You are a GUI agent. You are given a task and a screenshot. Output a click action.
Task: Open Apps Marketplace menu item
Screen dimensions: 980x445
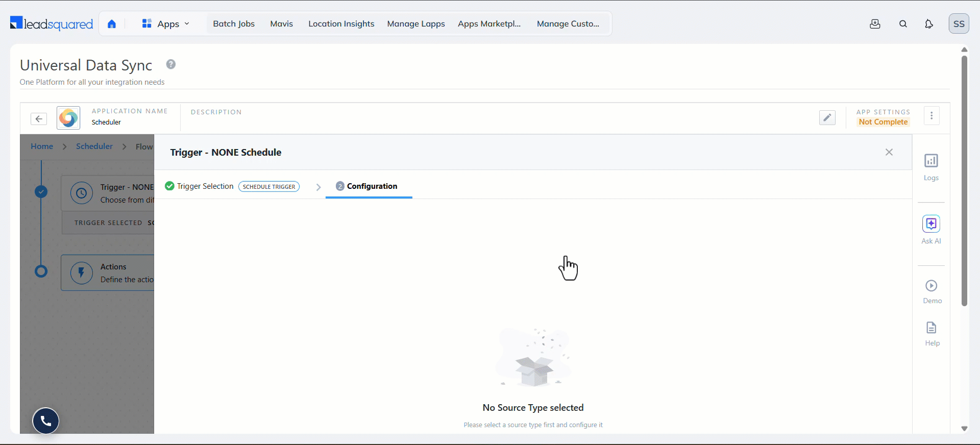[x=489, y=24]
